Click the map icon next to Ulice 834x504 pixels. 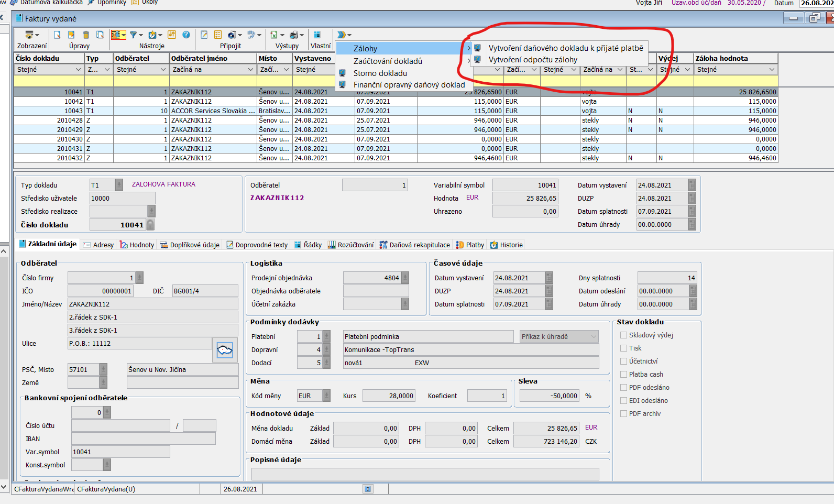point(225,350)
